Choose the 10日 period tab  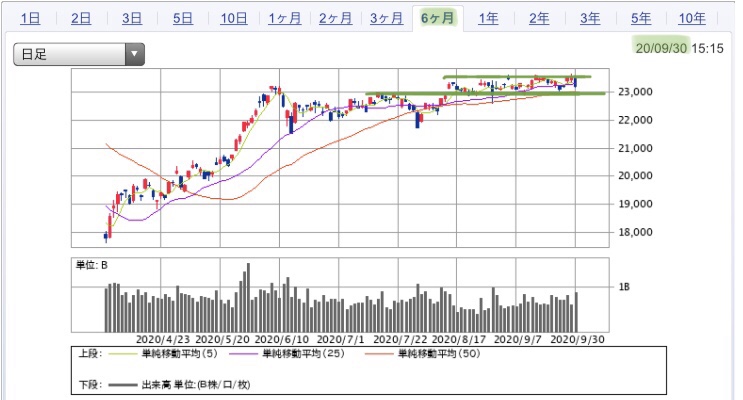tap(234, 18)
